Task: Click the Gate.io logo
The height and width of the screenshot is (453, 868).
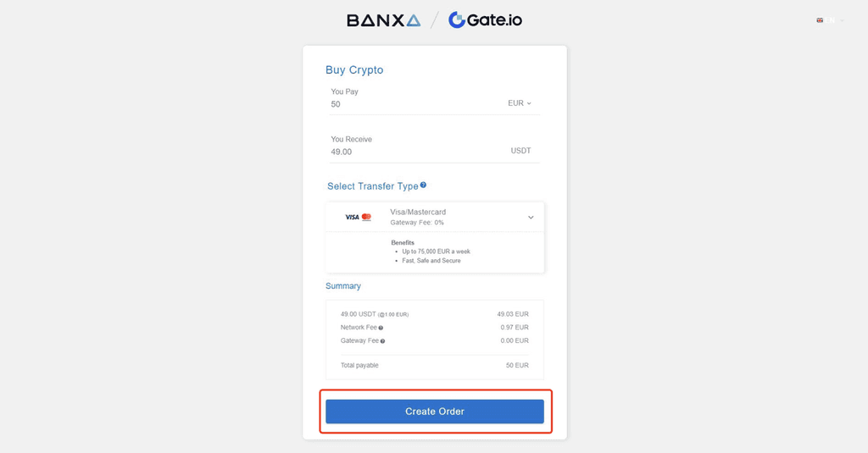Action: pyautogui.click(x=485, y=20)
